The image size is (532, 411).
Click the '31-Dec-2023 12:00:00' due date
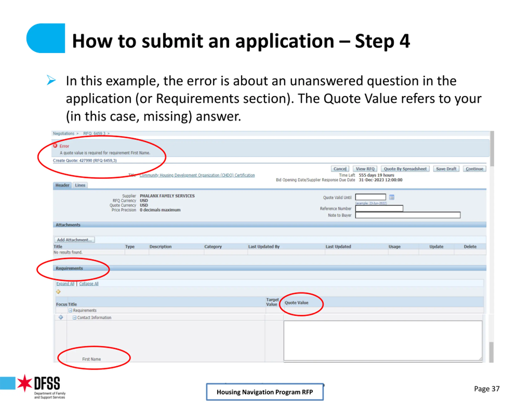[380, 180]
